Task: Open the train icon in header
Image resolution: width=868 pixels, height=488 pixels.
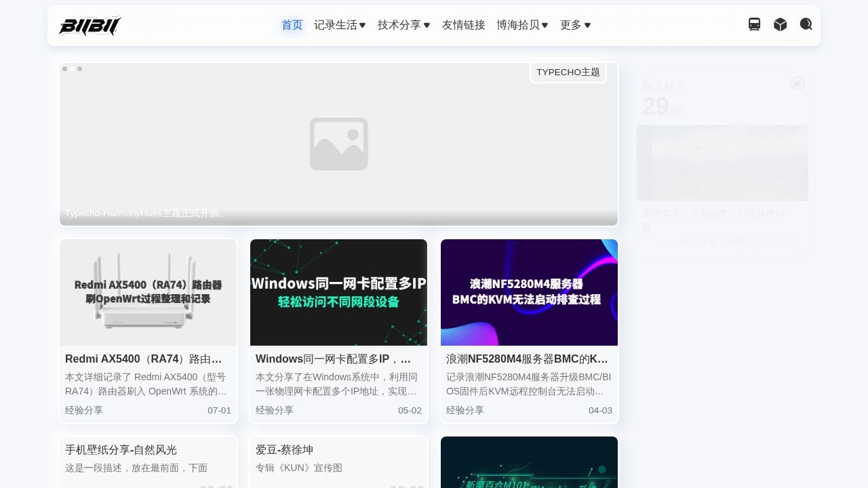Action: (754, 24)
